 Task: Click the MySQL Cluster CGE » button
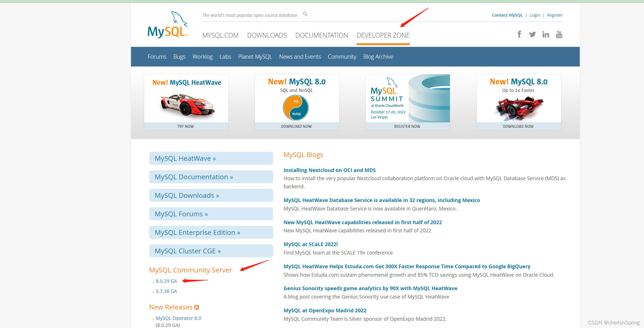point(211,251)
